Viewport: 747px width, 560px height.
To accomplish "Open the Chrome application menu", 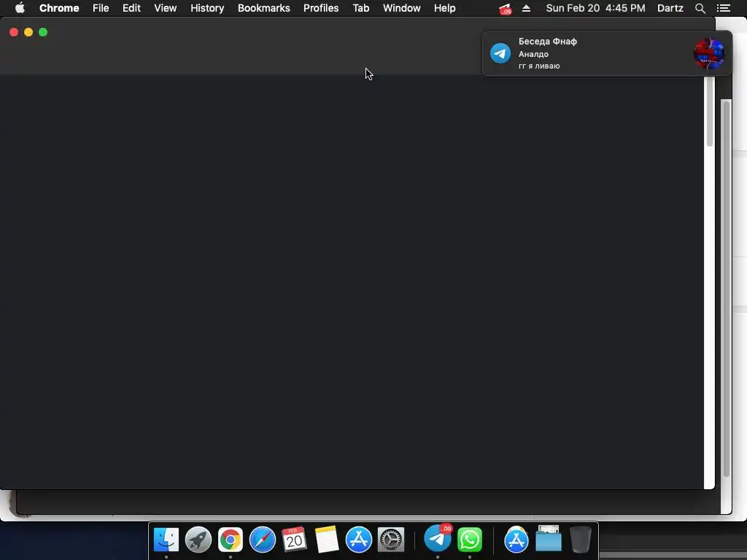I will (59, 8).
